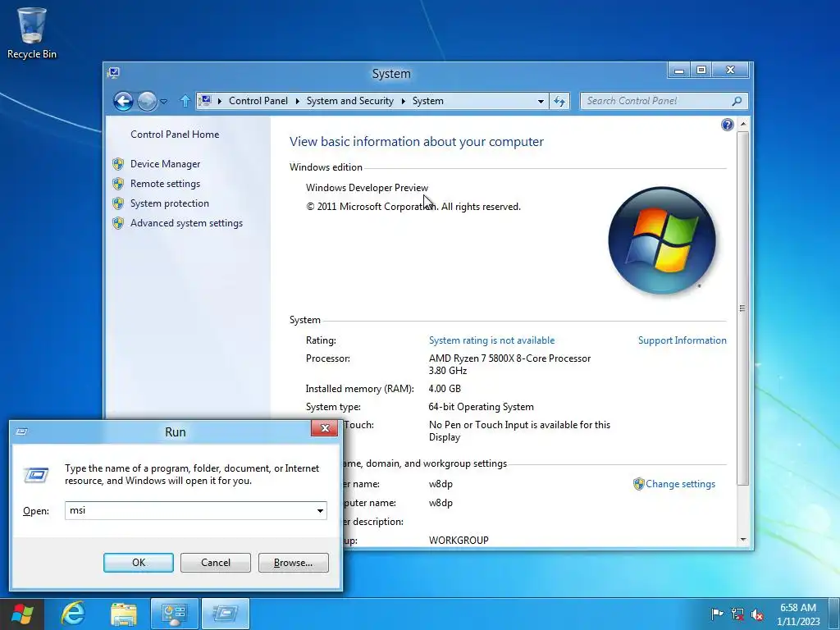The height and width of the screenshot is (630, 840).
Task: Select System and Security breadcrumb
Action: pos(349,101)
